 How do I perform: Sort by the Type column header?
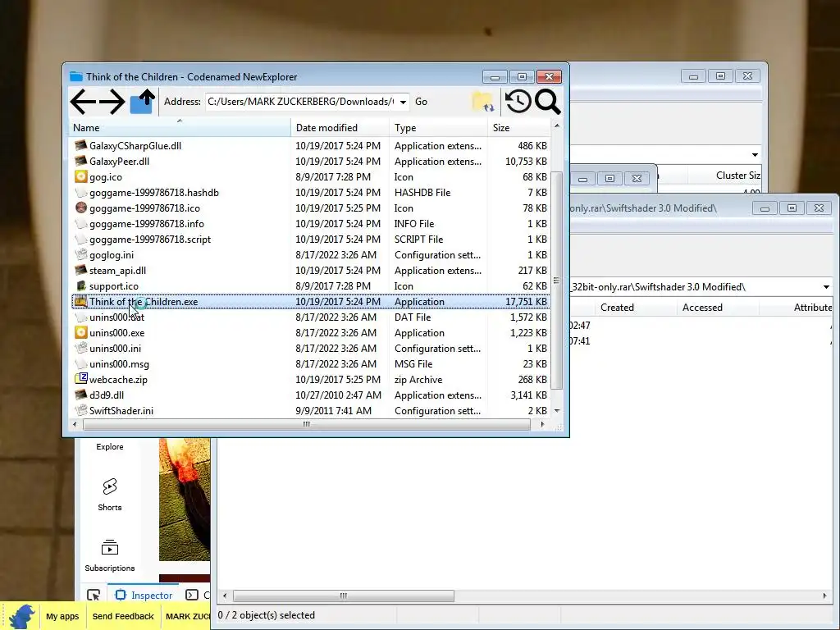pos(438,127)
